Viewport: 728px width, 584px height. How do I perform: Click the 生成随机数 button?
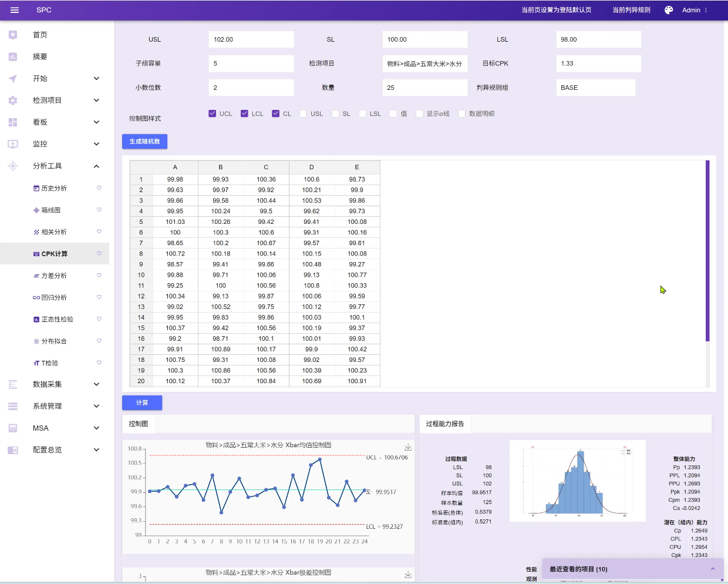tap(144, 142)
